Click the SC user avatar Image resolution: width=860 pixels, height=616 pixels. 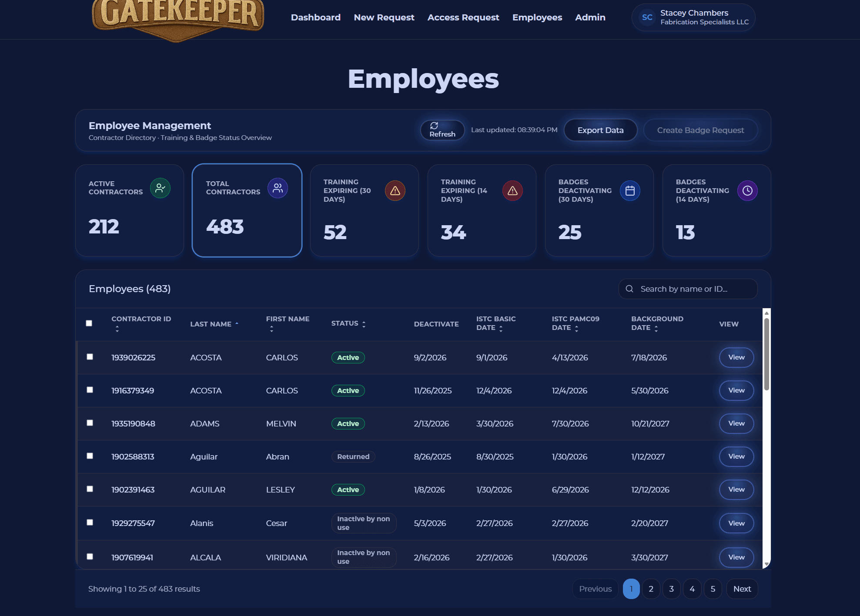(647, 17)
